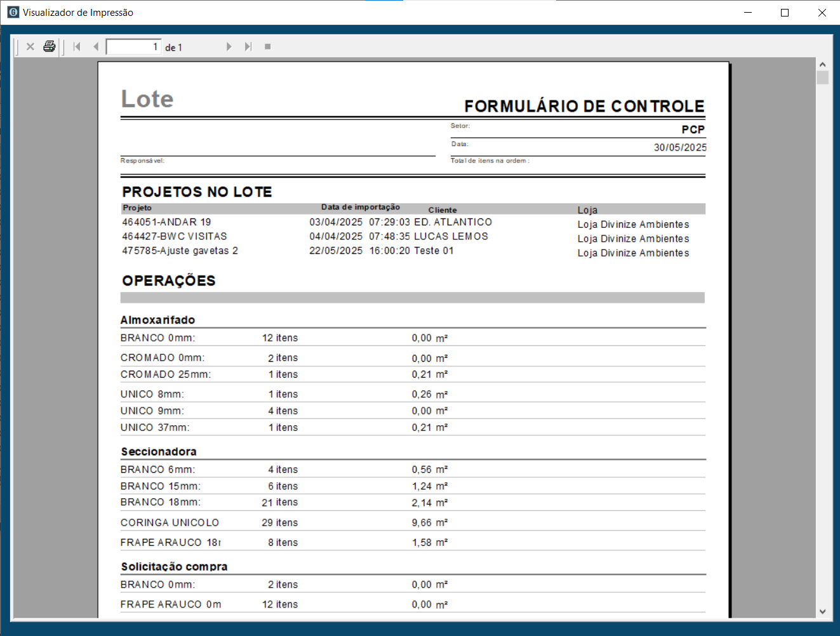Image resolution: width=840 pixels, height=636 pixels.
Task: Close the Visualizador de Impressão window
Action: [822, 12]
